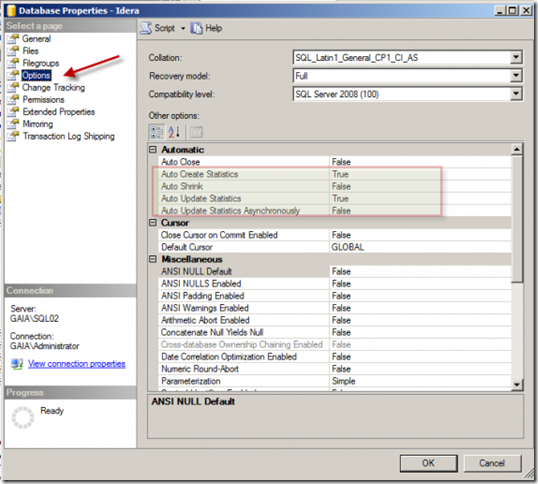Click the Change Tracking page icon
The image size is (538, 484).
pyautogui.click(x=13, y=87)
